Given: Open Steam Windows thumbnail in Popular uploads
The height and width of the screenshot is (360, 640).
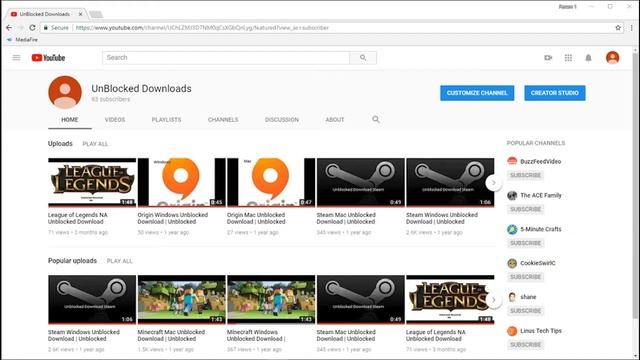Looking at the screenshot, I should 92,300.
